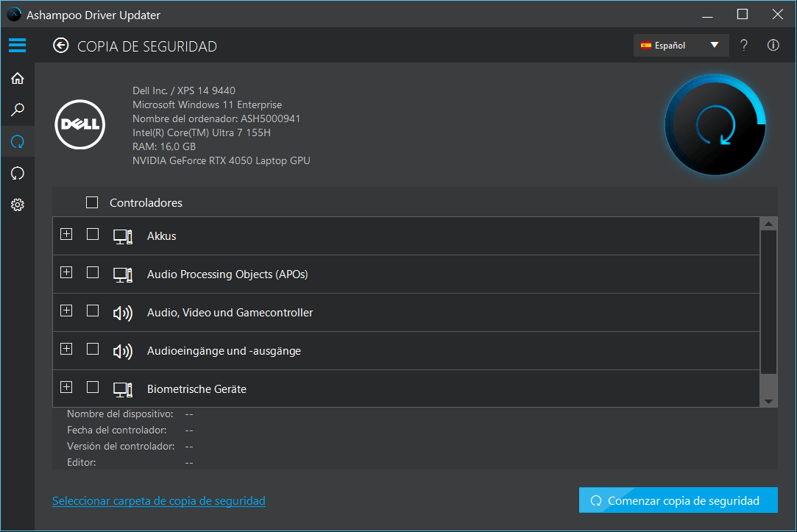The height and width of the screenshot is (532, 797).
Task: Go to Home in the sidebar
Action: click(x=17, y=78)
